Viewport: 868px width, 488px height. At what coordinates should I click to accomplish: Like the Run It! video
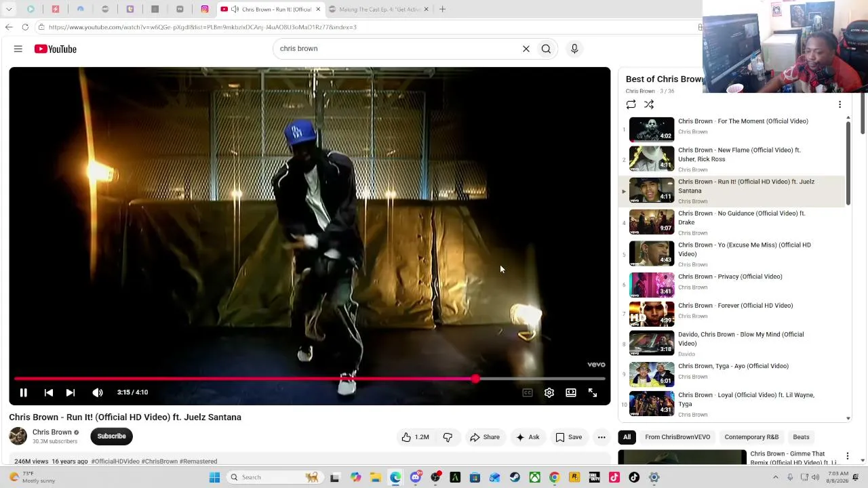[x=415, y=437]
